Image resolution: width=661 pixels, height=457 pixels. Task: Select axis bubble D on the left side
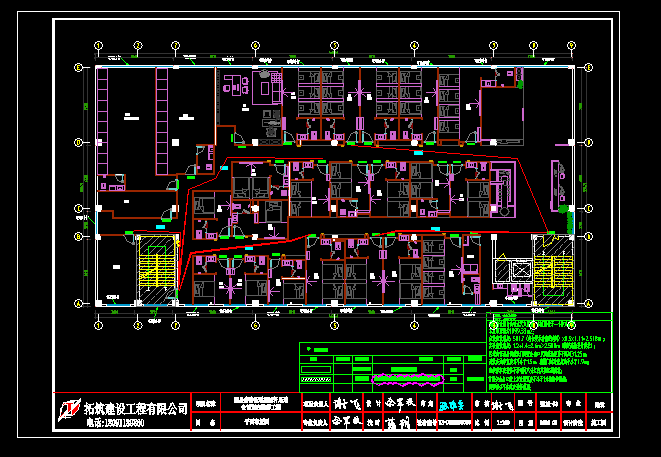click(x=78, y=142)
